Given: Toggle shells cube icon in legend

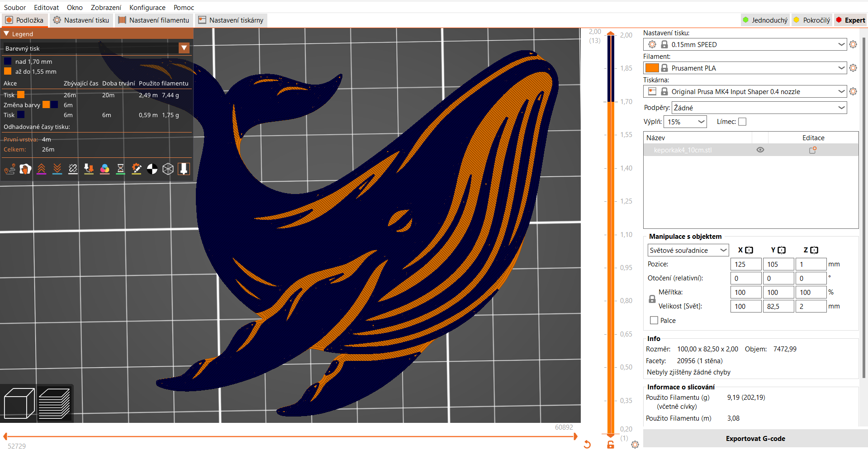Looking at the screenshot, I should pos(168,169).
